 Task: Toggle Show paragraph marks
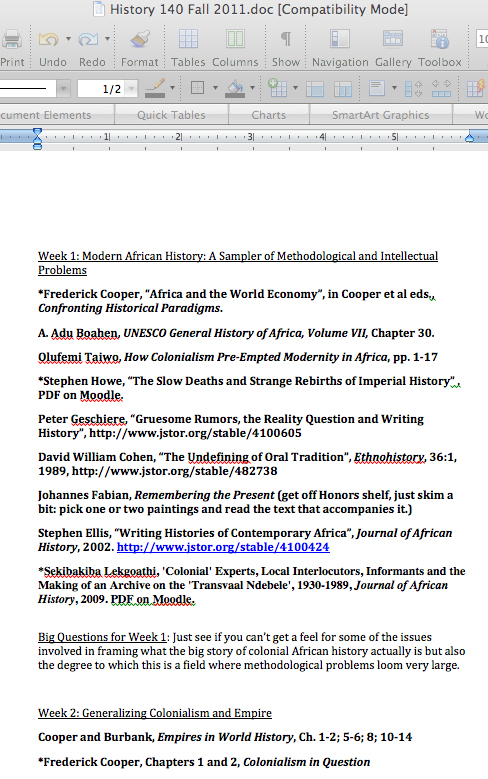coord(286,39)
